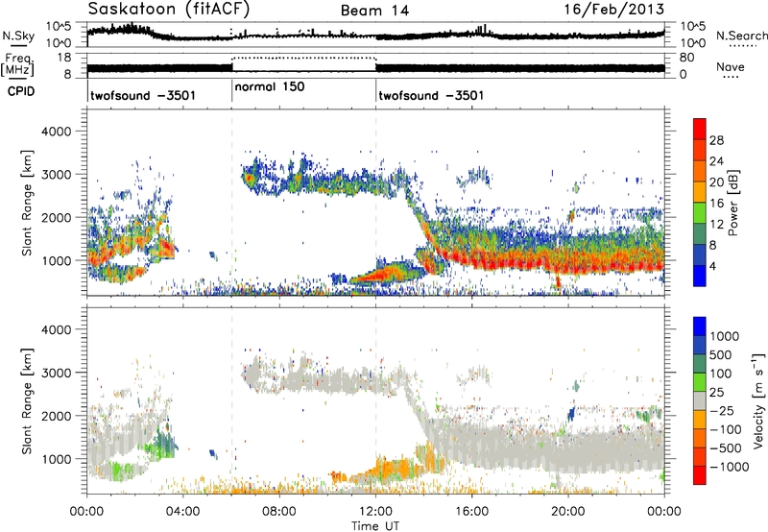Click the '10^5' tick on the left noise axis

(x=59, y=27)
